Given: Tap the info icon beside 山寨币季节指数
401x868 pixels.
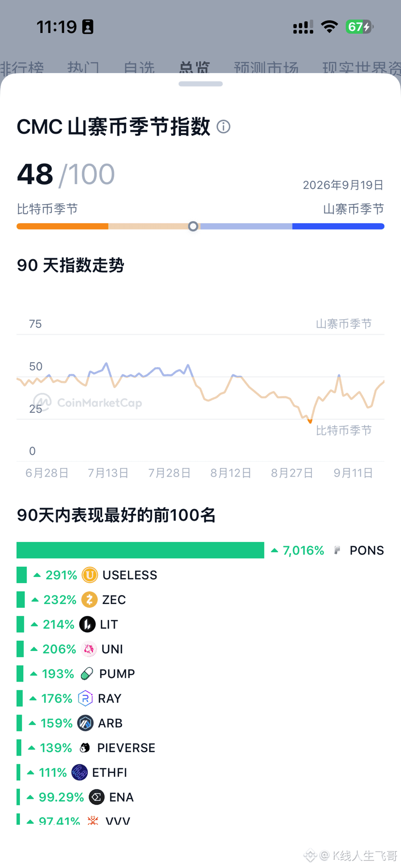Looking at the screenshot, I should 223,127.
